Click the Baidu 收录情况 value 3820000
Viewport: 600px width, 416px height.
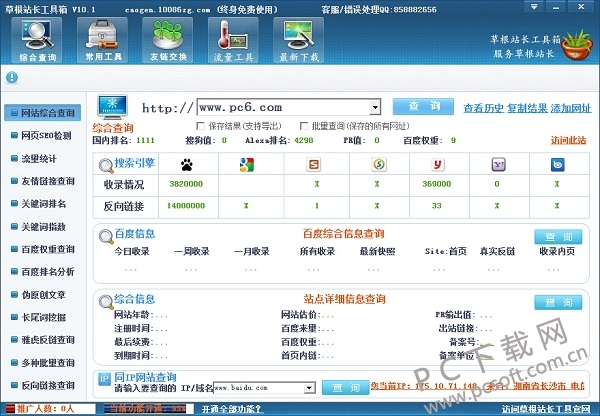pos(186,184)
